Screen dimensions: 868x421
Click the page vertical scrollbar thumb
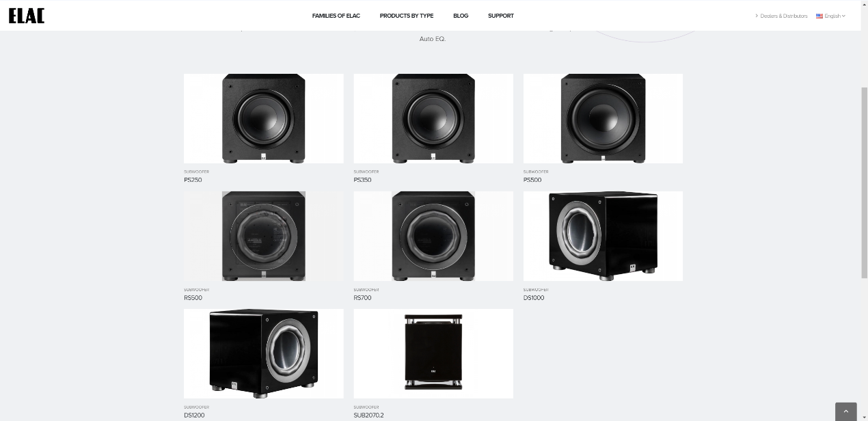(x=864, y=182)
